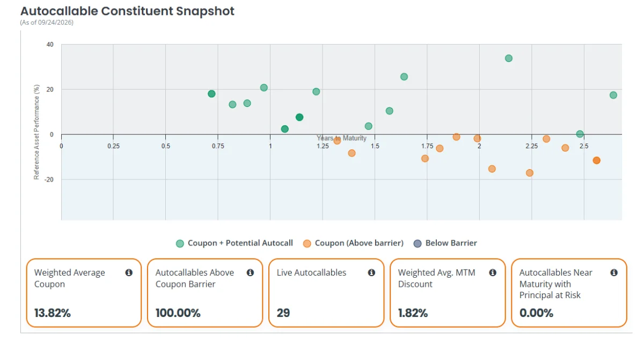Select the highest green point near 34% performance
Viewport: 644px width, 339px height.
pyautogui.click(x=509, y=58)
